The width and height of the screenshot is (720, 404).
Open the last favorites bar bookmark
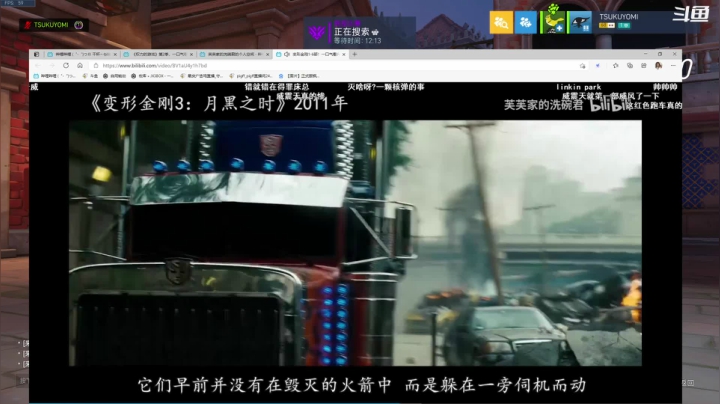(x=299, y=76)
